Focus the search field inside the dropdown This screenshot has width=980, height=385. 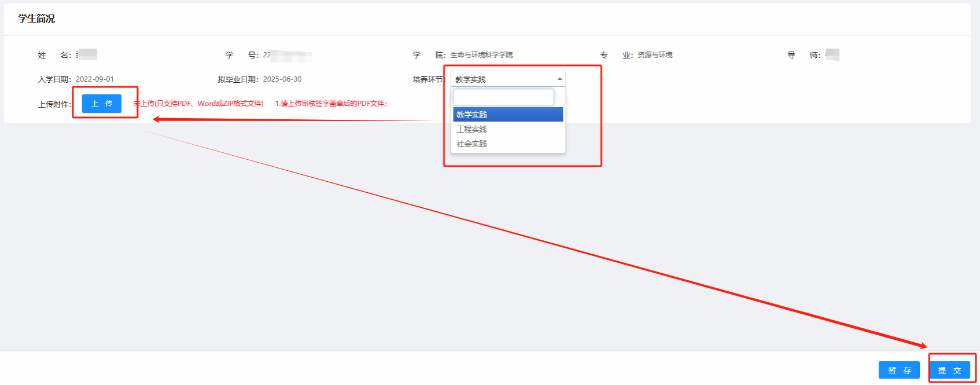503,97
